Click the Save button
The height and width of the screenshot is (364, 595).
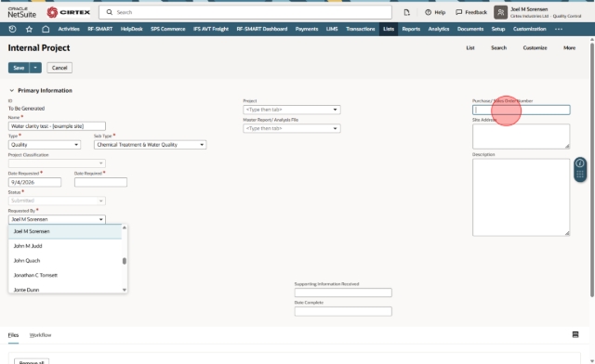pos(19,68)
